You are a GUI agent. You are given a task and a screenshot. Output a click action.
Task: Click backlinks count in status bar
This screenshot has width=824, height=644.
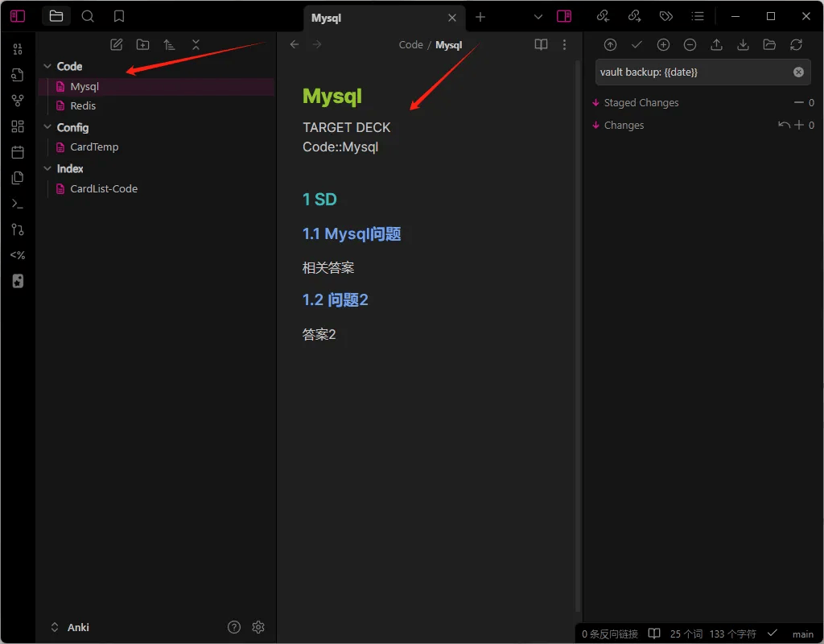pyautogui.click(x=610, y=634)
